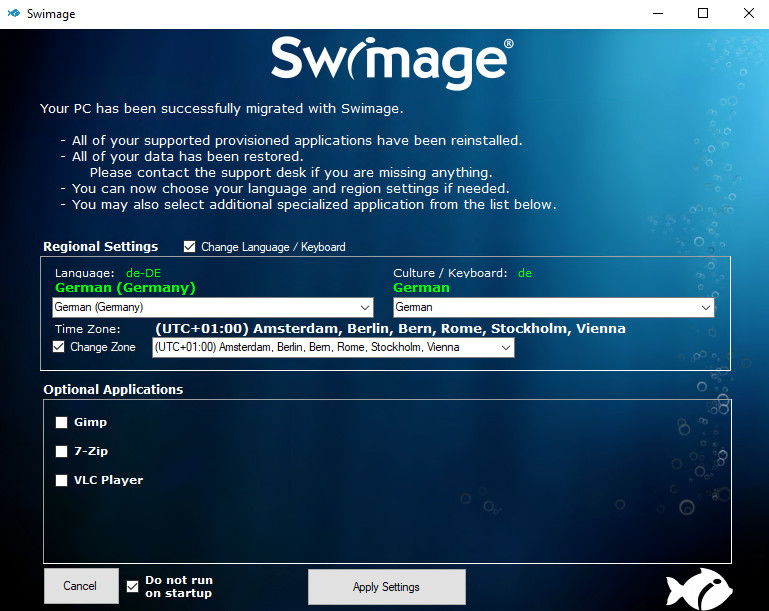Image resolution: width=769 pixels, height=611 pixels.
Task: Click the Optional Applications heading
Action: [113, 389]
